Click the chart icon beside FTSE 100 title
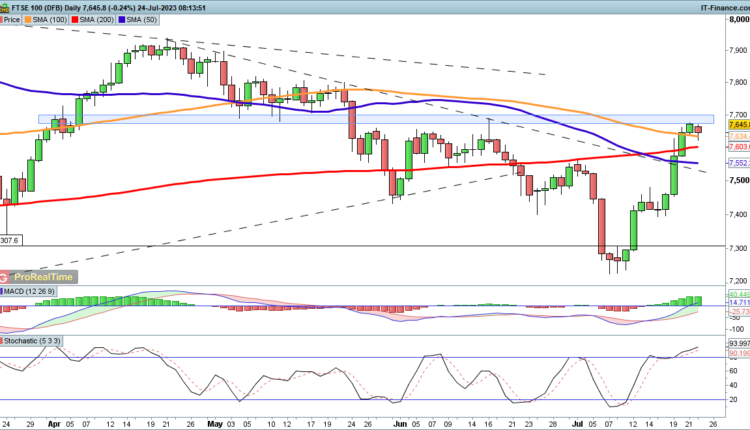 (6, 5)
